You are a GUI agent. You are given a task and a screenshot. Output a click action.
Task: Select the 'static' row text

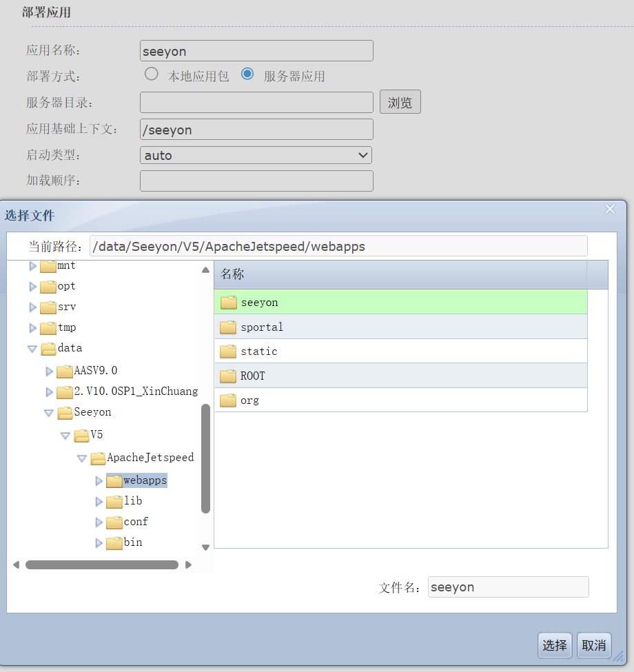(258, 352)
